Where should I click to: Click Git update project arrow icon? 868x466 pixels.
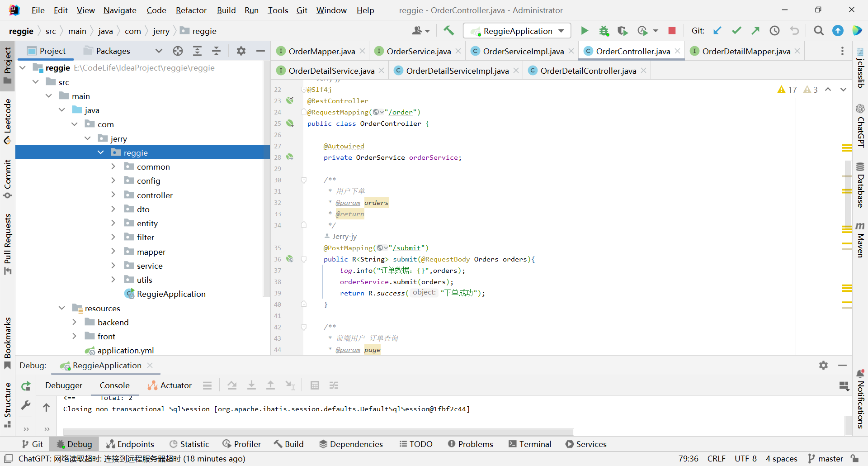(x=717, y=31)
